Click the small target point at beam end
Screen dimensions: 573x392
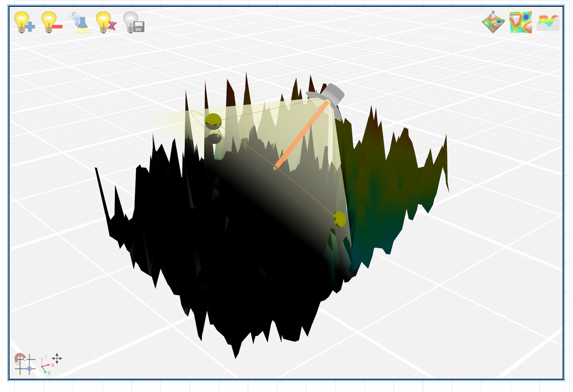275,168
